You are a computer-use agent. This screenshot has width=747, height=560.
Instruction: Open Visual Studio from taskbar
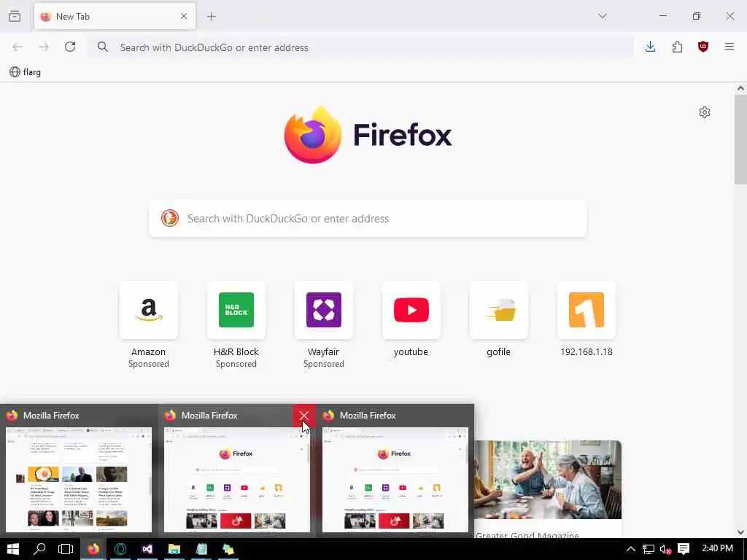tap(147, 549)
